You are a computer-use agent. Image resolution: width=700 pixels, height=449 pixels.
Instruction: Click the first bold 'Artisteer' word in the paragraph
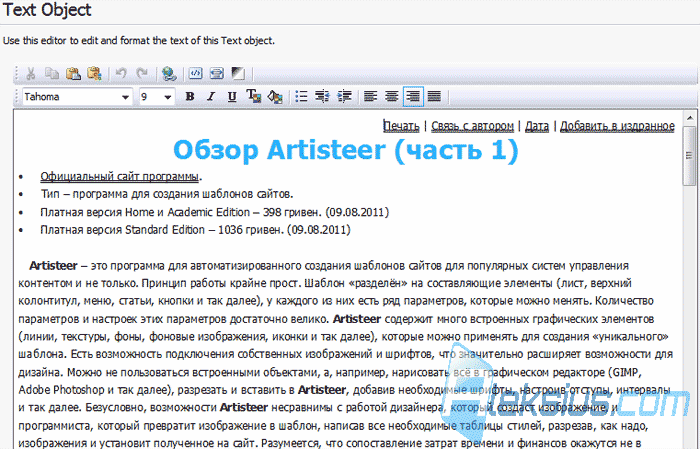[x=53, y=266]
